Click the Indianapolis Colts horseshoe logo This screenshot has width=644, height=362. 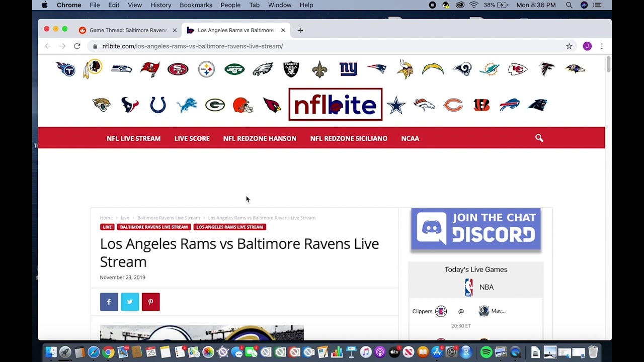(x=158, y=105)
